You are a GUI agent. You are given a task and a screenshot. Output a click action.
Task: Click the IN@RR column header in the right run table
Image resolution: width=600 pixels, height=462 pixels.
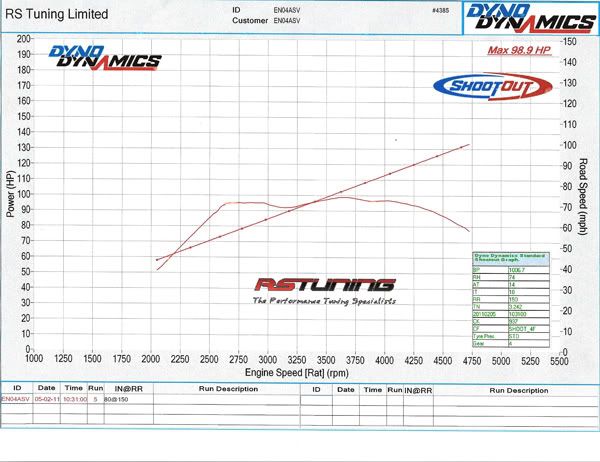pyautogui.click(x=418, y=390)
